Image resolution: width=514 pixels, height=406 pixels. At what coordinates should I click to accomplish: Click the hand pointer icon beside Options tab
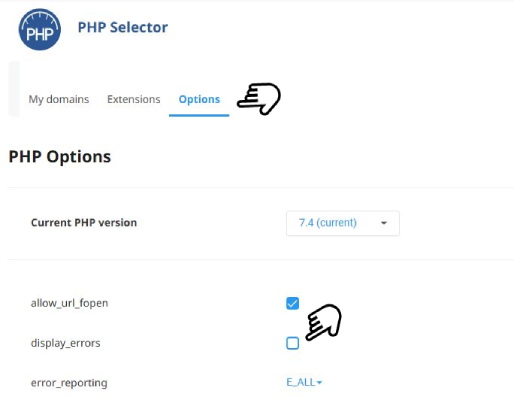(x=259, y=99)
